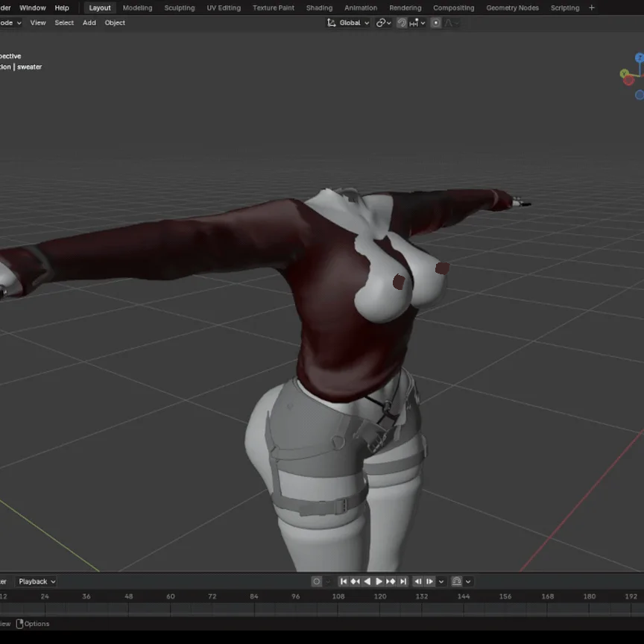
Task: Click the transform orientation axes icon
Action: (x=332, y=23)
